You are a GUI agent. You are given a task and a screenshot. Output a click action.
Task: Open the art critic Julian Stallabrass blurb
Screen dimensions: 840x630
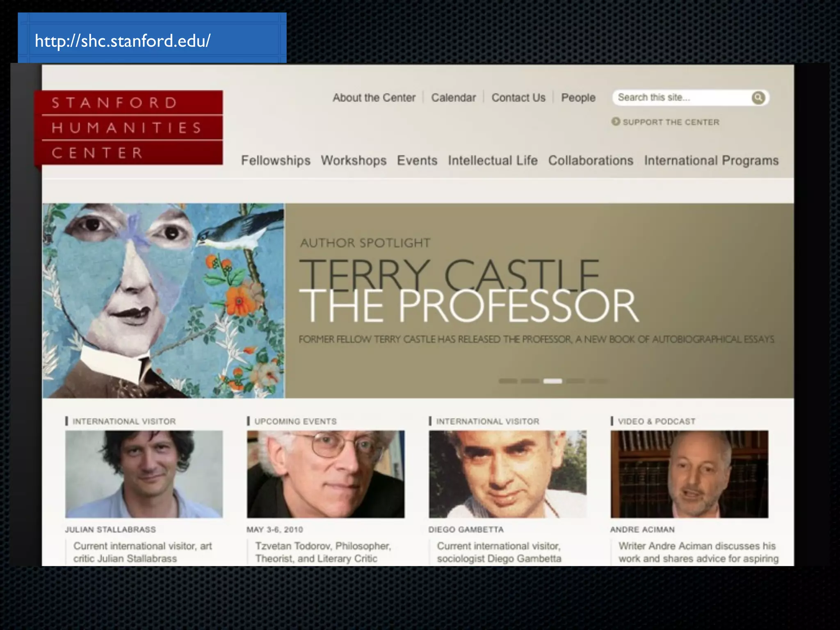pos(143,552)
